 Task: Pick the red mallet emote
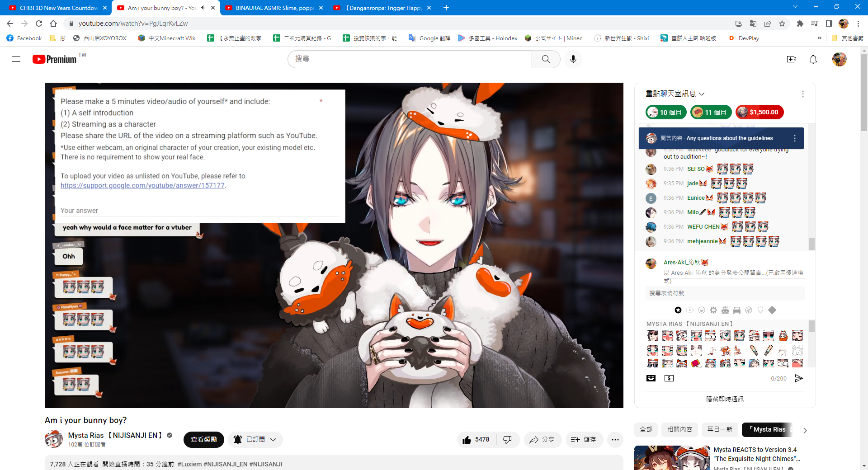point(696,363)
